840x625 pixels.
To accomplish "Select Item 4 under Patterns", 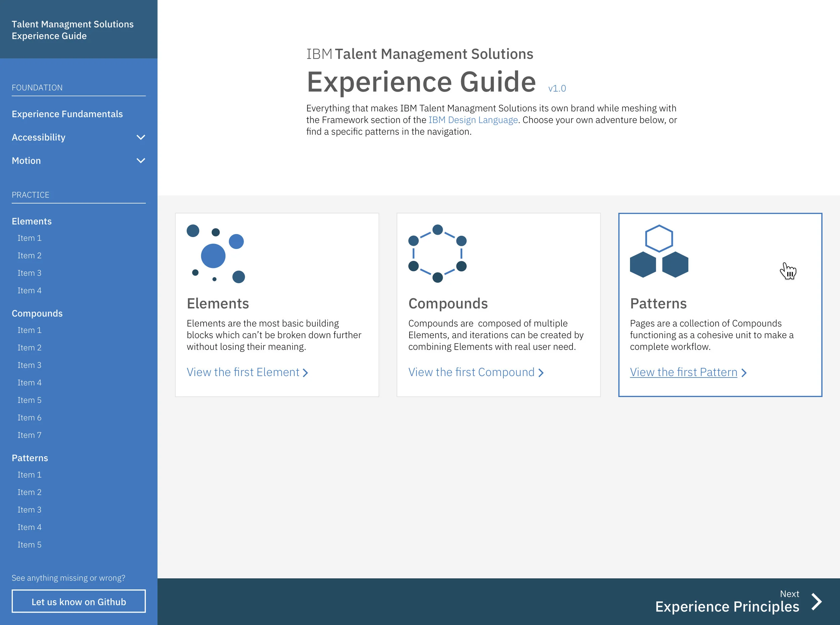I will coord(30,527).
